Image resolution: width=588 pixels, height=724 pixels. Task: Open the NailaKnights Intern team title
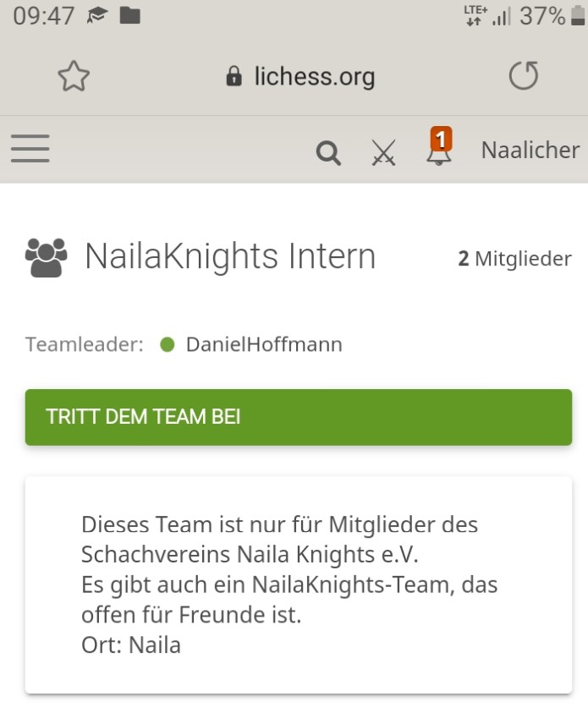tap(230, 256)
